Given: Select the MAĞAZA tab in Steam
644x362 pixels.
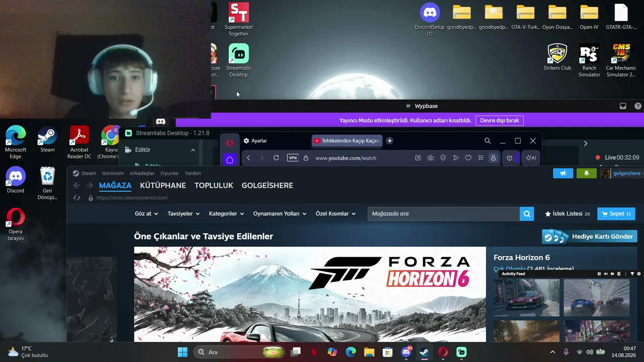Looking at the screenshot, I should point(115,186).
